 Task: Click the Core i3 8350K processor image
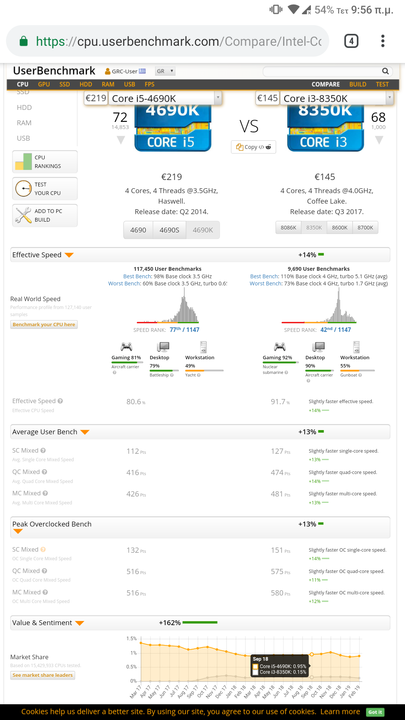[x=325, y=128]
